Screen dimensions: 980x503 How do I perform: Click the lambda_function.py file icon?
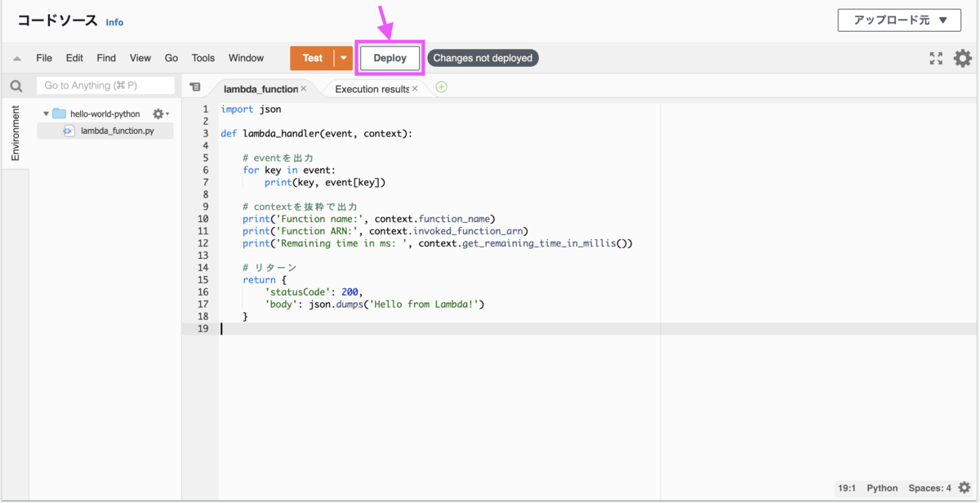69,131
